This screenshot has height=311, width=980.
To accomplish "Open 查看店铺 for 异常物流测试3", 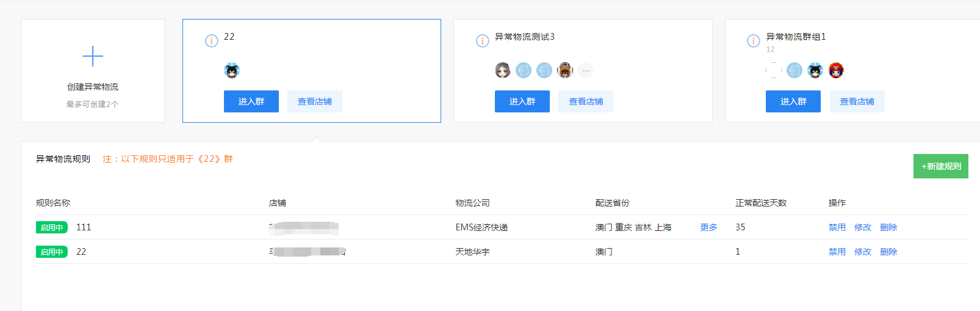I will click(586, 101).
